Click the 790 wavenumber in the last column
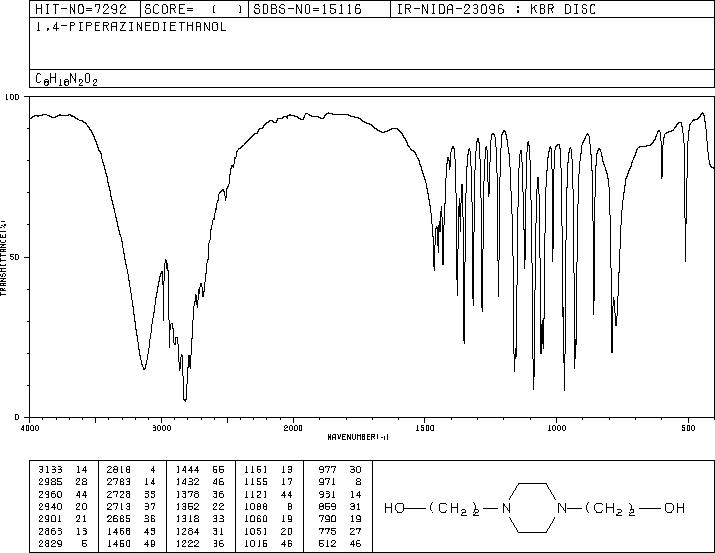Viewport: 715px width, 553px height. coord(327,519)
